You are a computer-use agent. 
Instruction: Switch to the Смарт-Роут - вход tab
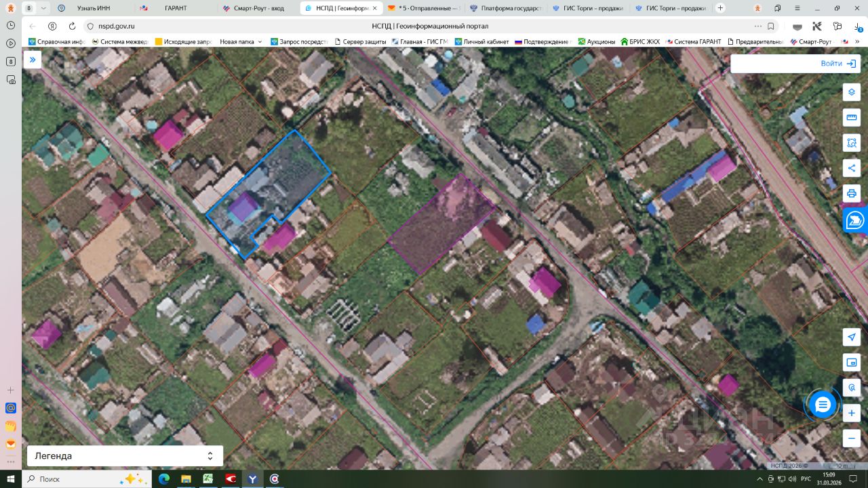click(x=257, y=8)
